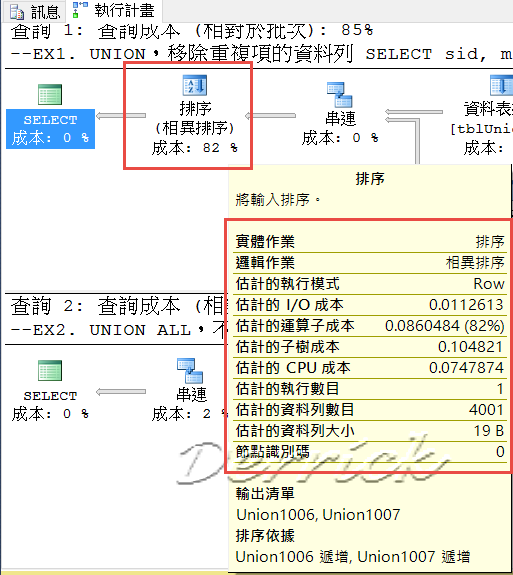Click the 邏輯作業 相異排序 row

click(370, 263)
